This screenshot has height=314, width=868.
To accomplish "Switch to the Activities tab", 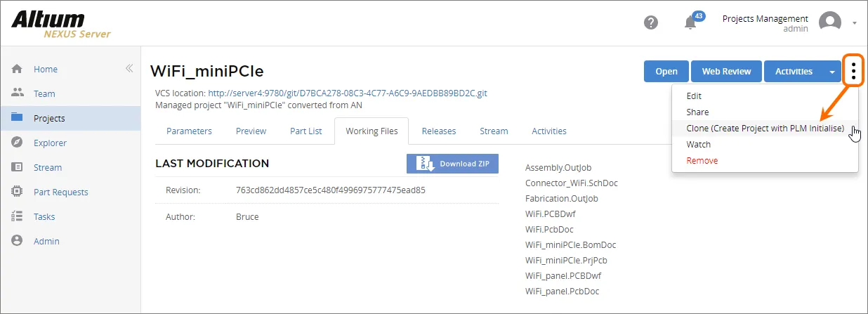I will tap(549, 131).
